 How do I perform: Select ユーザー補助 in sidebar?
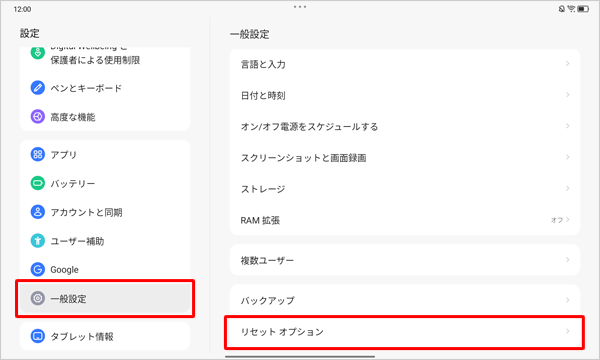(x=105, y=241)
